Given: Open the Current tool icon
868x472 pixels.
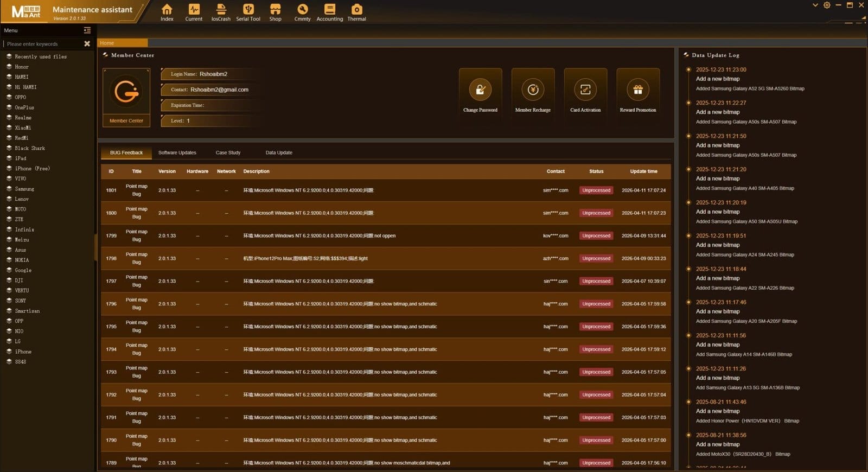Looking at the screenshot, I should (x=194, y=12).
